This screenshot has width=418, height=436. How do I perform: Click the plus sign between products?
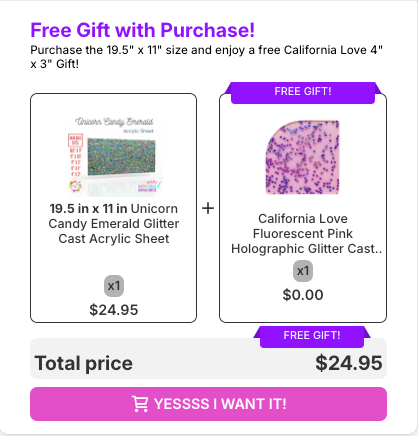208,208
